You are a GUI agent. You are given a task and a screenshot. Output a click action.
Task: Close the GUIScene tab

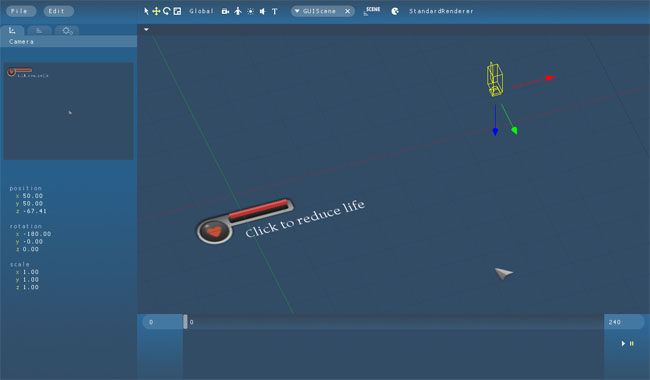(347, 11)
